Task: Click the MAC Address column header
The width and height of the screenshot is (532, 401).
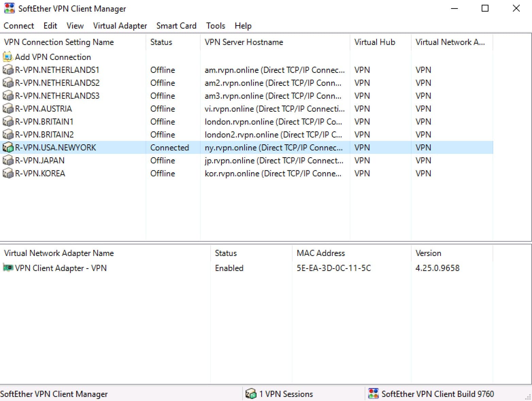Action: [x=352, y=253]
